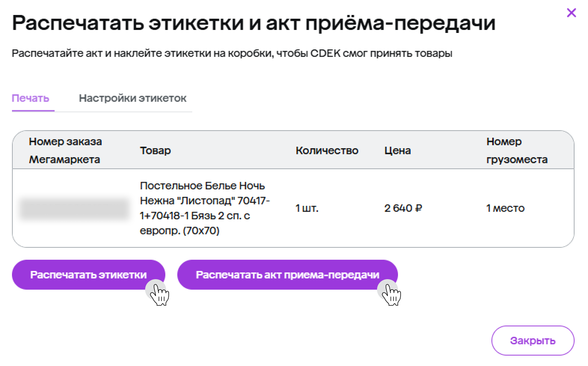Click the Номер заказа Мегамаркета column header
588x366 pixels.
click(65, 150)
